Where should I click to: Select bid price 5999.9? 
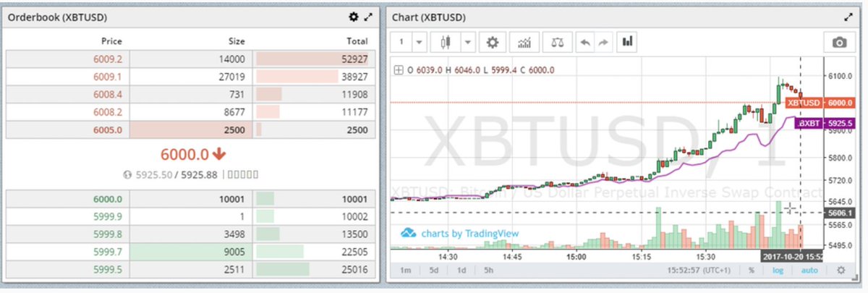click(x=107, y=216)
